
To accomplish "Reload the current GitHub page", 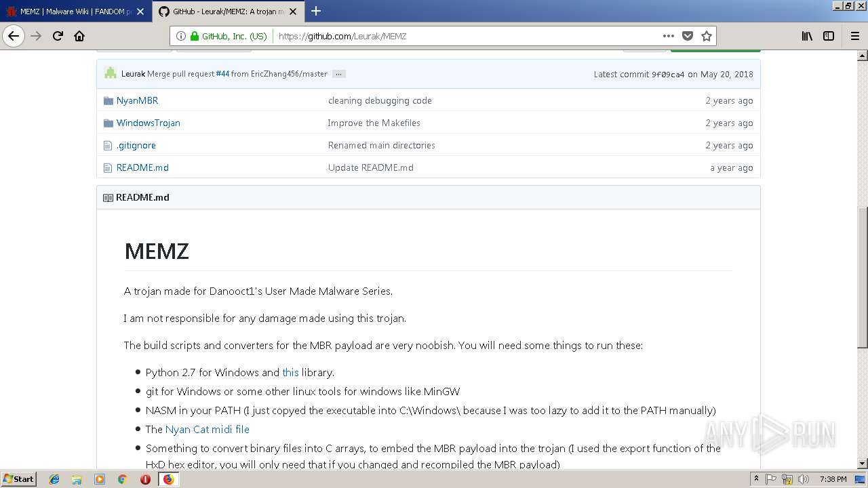I will pos(58,36).
